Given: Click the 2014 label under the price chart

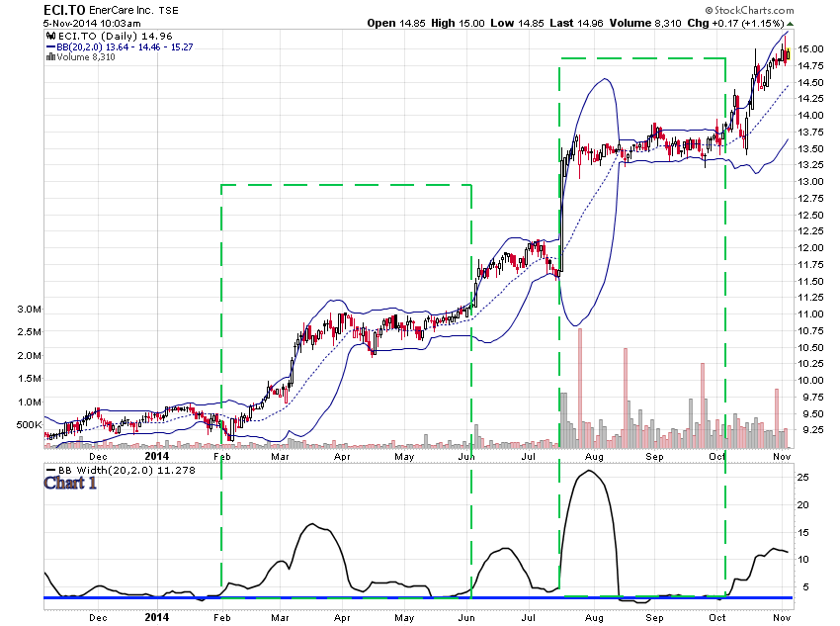Looking at the screenshot, I should [157, 456].
